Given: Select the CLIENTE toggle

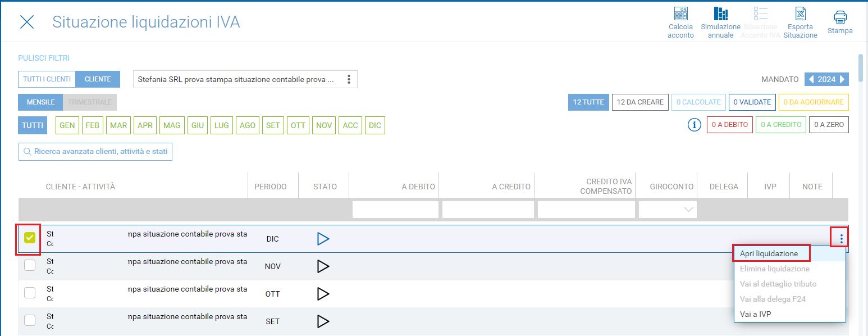Looking at the screenshot, I should [98, 79].
